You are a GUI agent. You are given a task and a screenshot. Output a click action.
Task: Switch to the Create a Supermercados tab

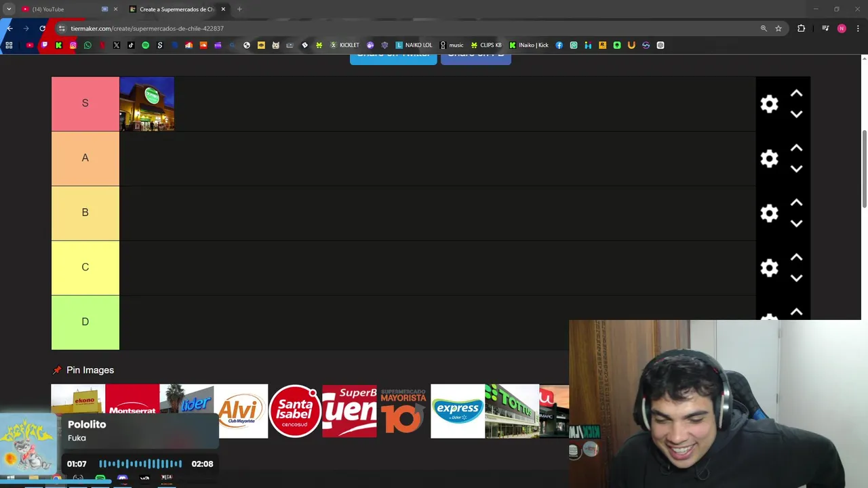coord(176,9)
